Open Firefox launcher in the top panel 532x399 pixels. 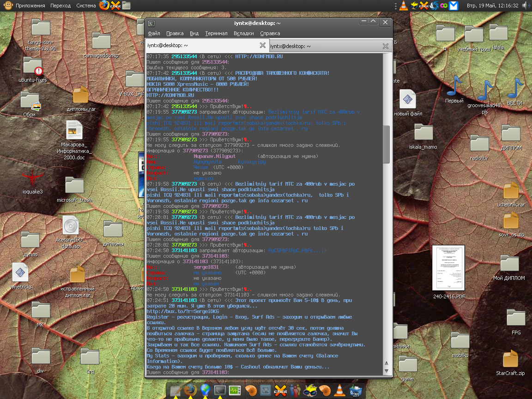click(105, 6)
